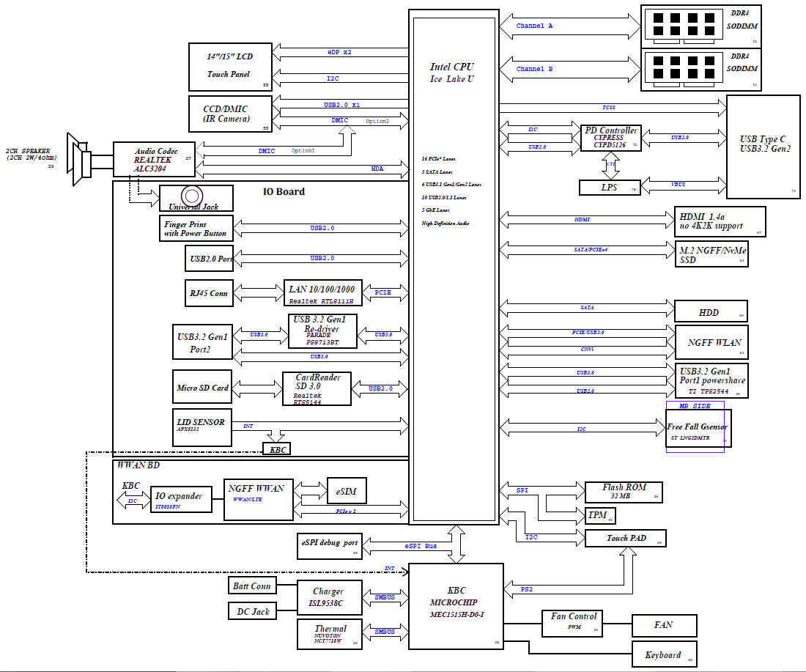The image size is (806, 672).
Task: Click the USB3.2 Gen1 Port1 powershare block
Action: click(x=711, y=380)
